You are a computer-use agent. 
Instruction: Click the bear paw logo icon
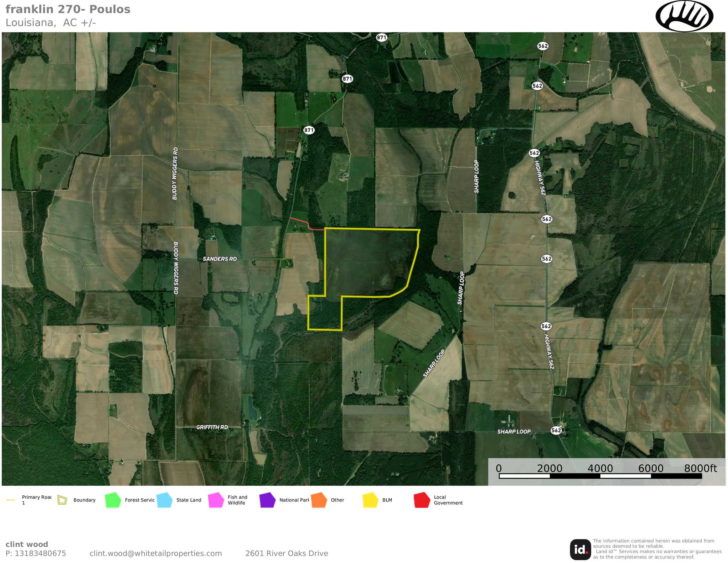click(684, 16)
